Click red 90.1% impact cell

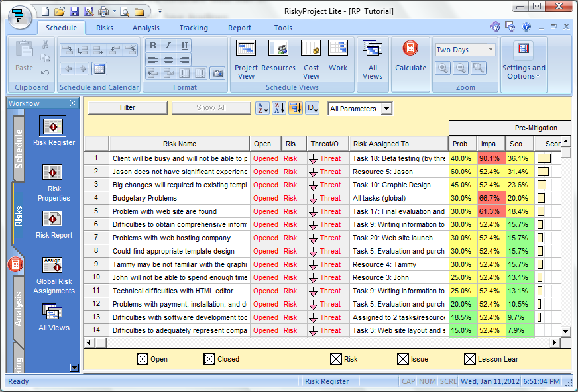tap(491, 158)
